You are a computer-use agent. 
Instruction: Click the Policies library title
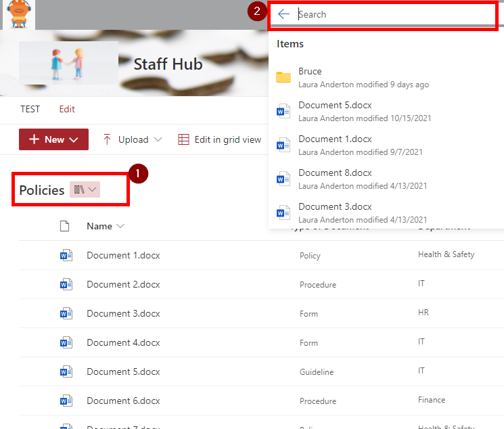(42, 190)
